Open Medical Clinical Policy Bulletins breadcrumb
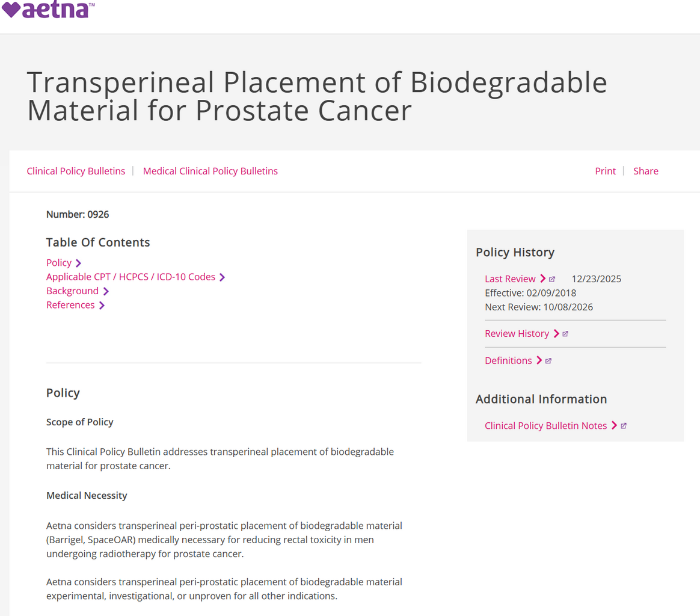700x616 pixels. click(210, 171)
